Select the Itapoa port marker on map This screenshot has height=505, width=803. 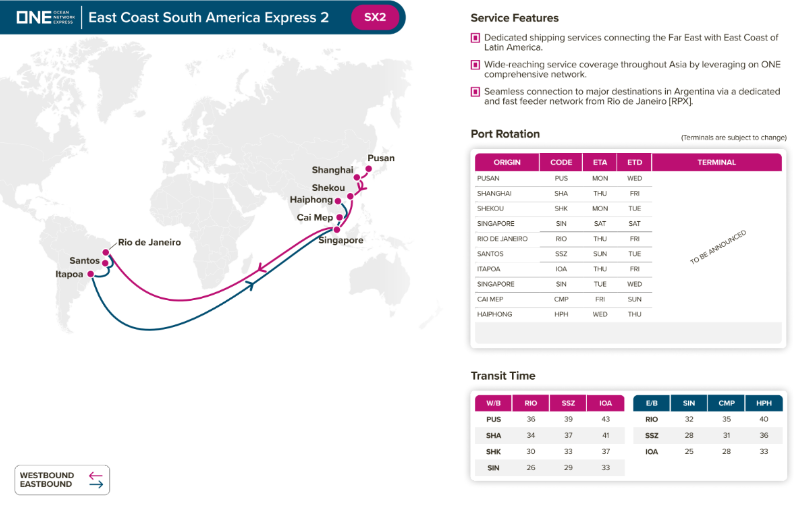[91, 273]
